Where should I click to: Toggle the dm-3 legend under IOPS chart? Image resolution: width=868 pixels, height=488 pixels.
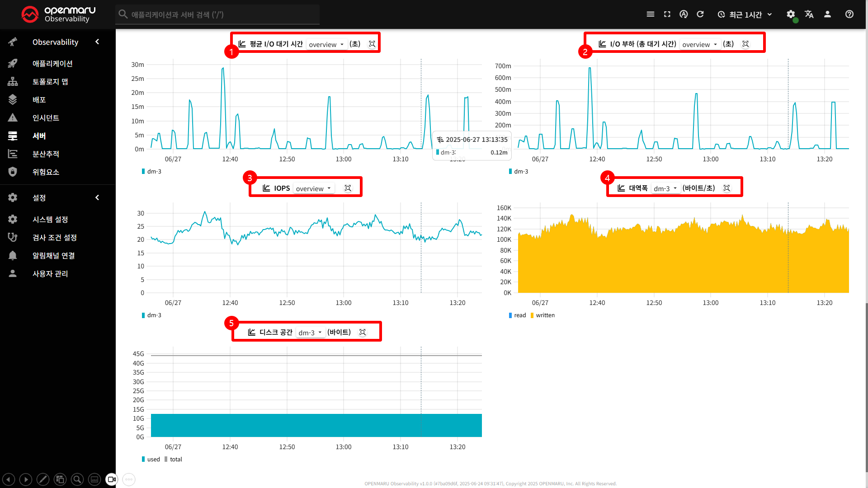coord(152,315)
